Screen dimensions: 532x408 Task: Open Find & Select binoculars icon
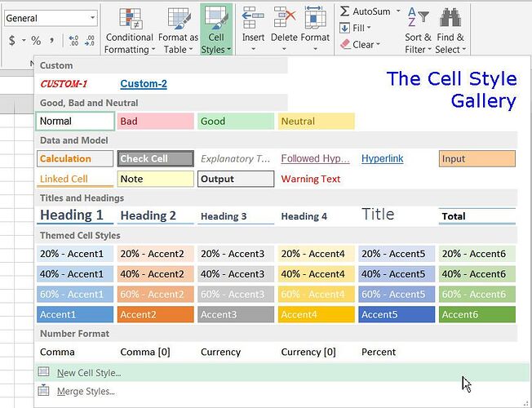(449, 18)
